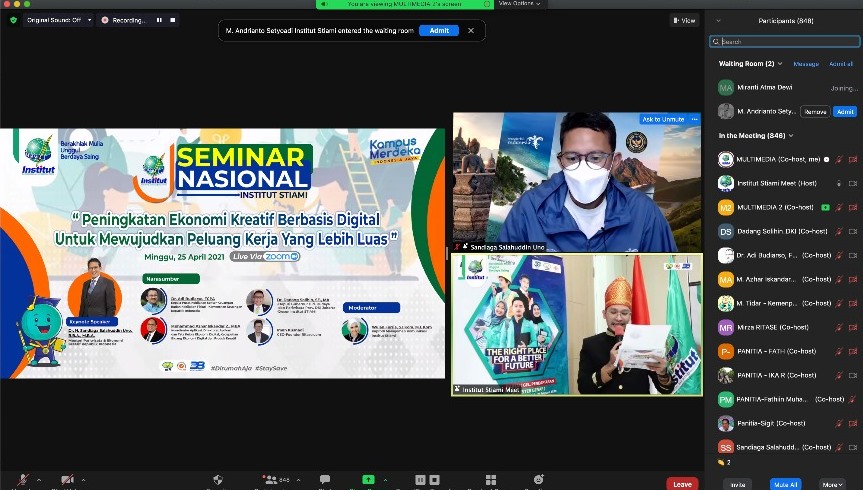Viewport: 863px width, 490px height.
Task: Click muted mic icon for Dr. Adi Budiarso
Action: pos(839,255)
